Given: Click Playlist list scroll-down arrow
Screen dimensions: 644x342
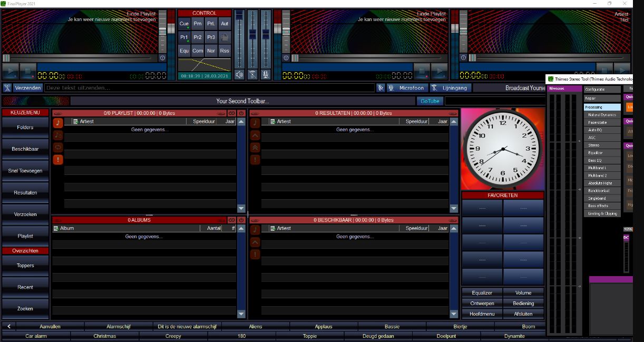Looking at the screenshot, I should pyautogui.click(x=241, y=209).
